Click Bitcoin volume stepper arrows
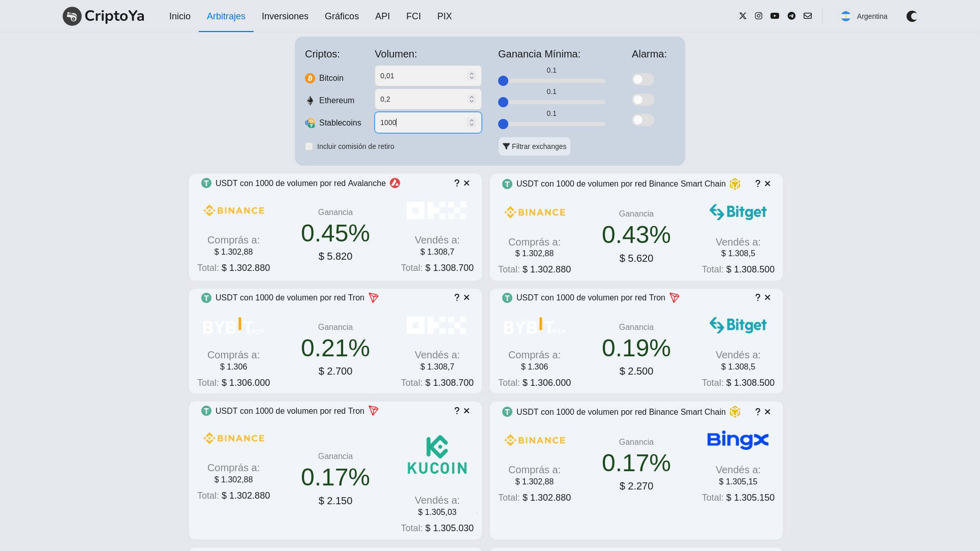Viewport: 980px width, 551px height. click(471, 76)
